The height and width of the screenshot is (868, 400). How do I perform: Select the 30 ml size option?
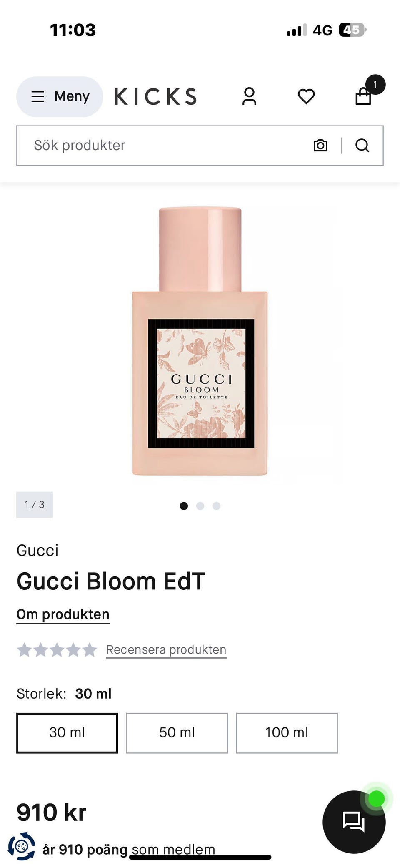pos(67,733)
